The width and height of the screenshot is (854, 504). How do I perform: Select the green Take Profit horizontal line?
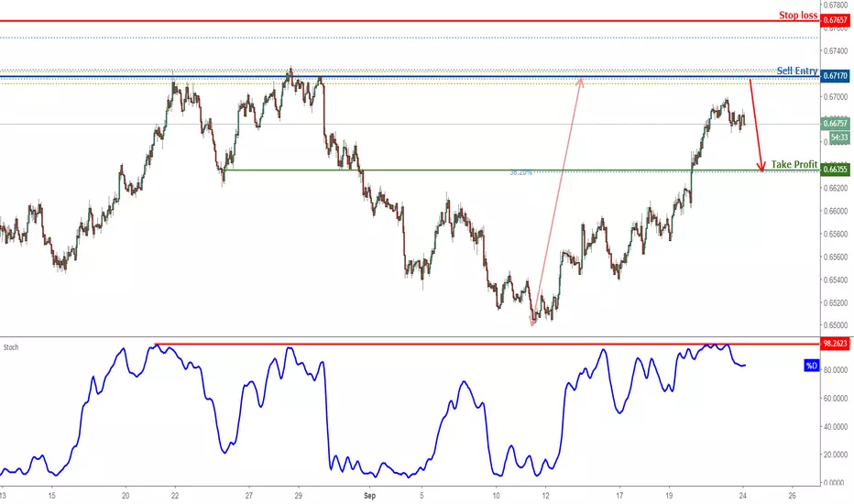click(521, 170)
